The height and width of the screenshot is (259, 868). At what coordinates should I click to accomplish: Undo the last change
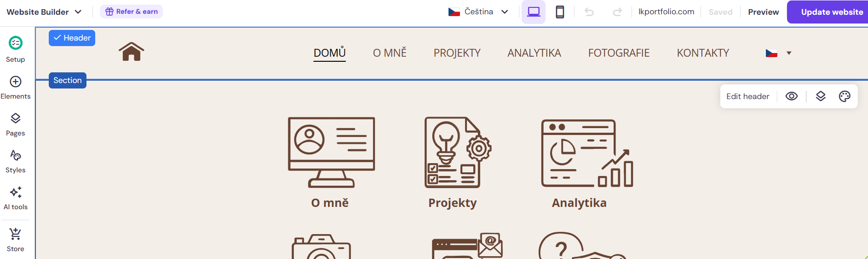pyautogui.click(x=589, y=12)
